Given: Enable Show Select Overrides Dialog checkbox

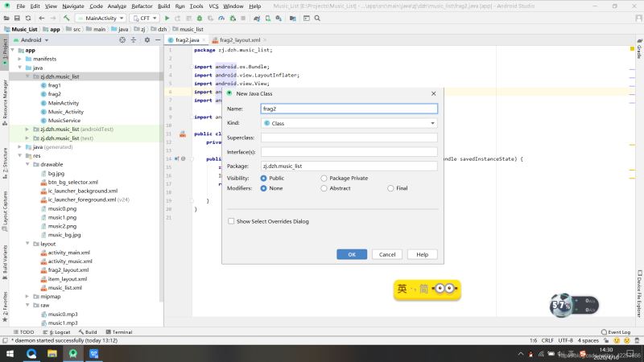Looking at the screenshot, I should 232,221.
